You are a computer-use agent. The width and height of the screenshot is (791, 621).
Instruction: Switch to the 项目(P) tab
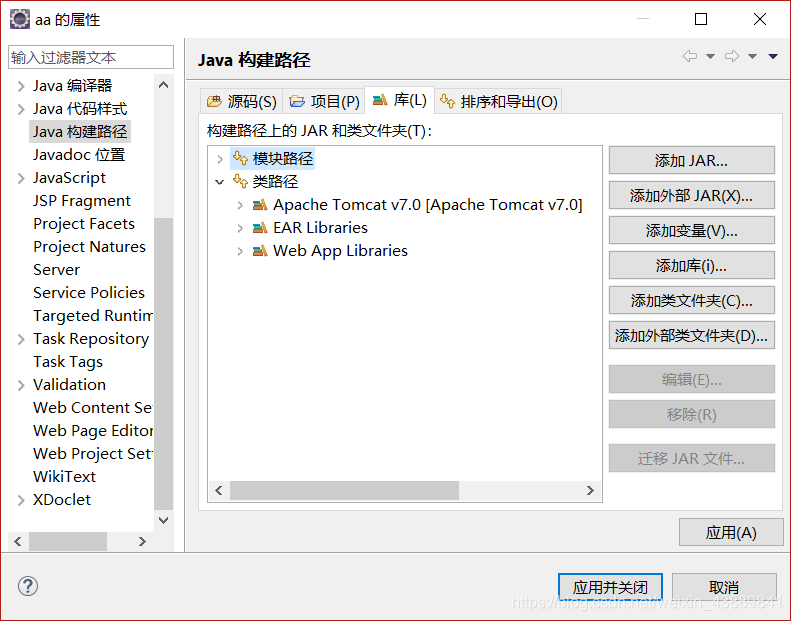coord(324,101)
